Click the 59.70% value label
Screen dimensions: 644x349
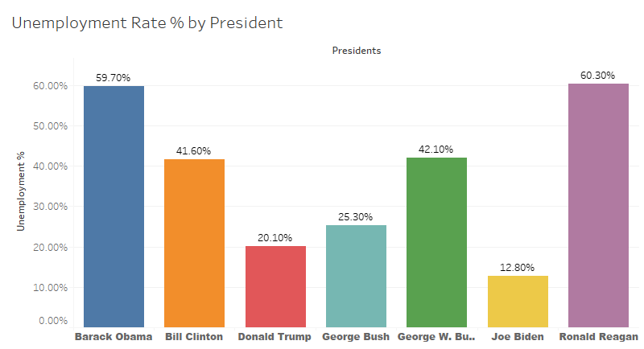(x=114, y=78)
